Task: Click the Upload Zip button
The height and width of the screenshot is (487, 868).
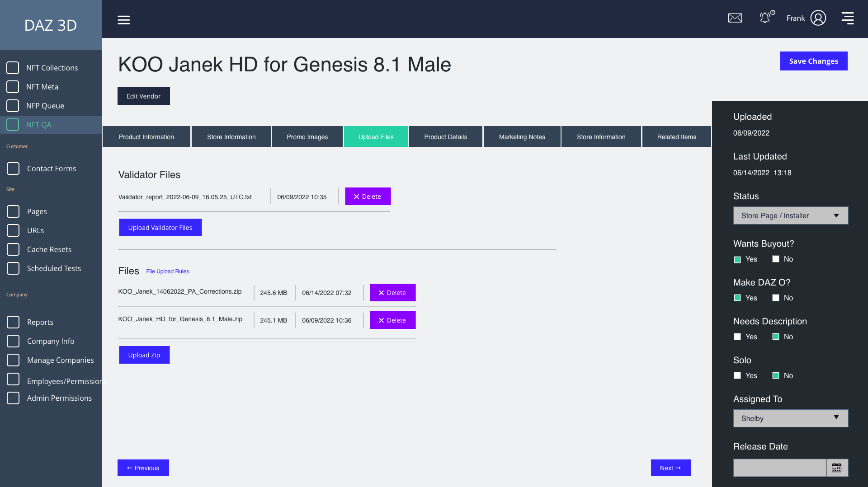Action: point(144,355)
